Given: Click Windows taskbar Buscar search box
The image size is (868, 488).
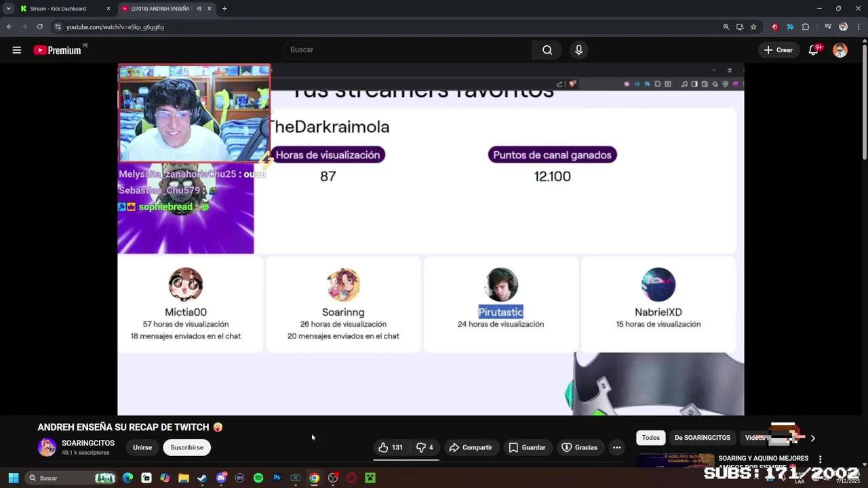Looking at the screenshot, I should tap(71, 479).
